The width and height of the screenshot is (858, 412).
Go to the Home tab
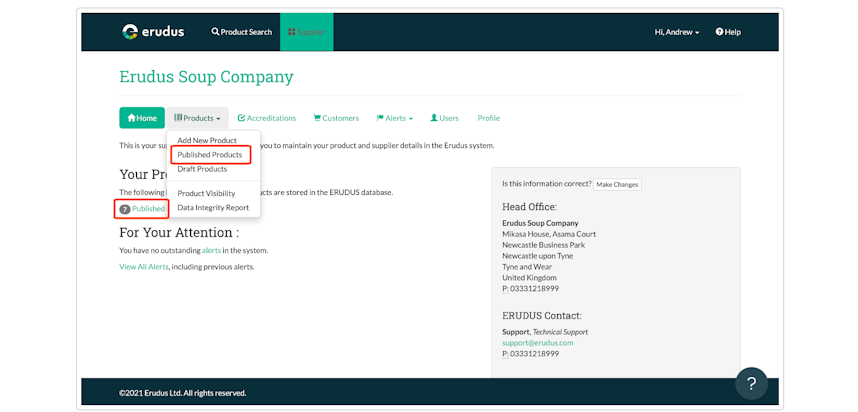tap(142, 118)
